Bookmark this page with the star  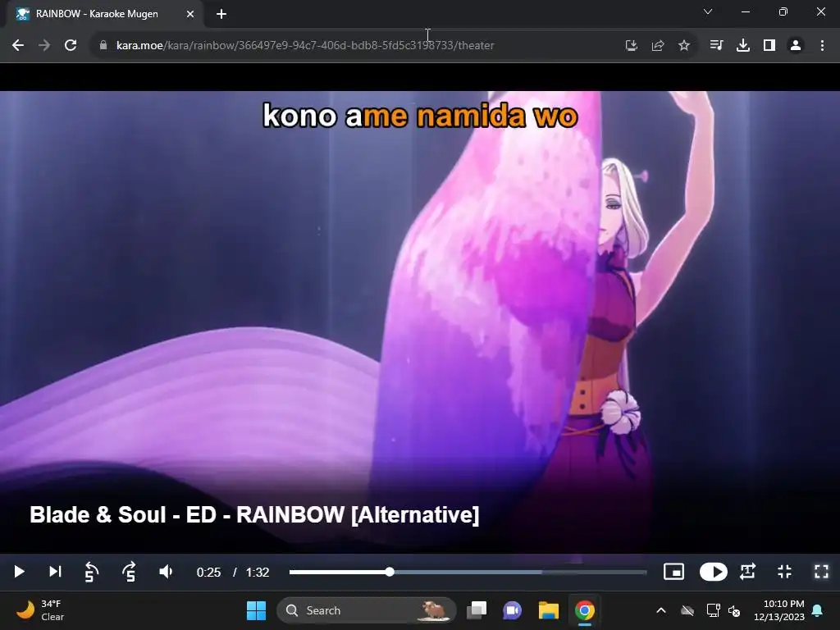pyautogui.click(x=684, y=46)
